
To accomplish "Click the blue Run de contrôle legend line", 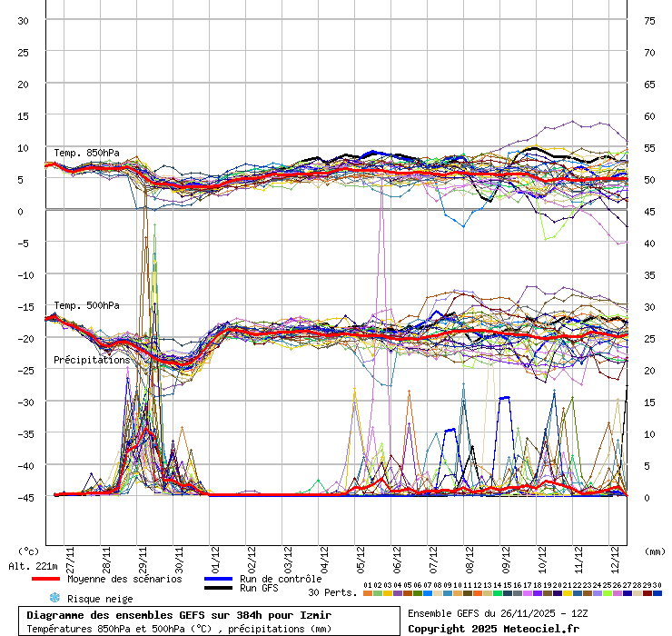I will 218,579.
